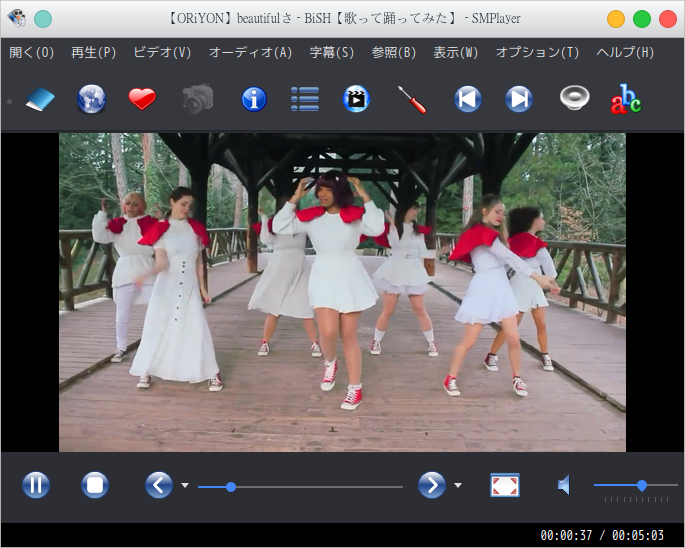The height and width of the screenshot is (548, 685).
Task: Pause the video playback
Action: tap(36, 485)
